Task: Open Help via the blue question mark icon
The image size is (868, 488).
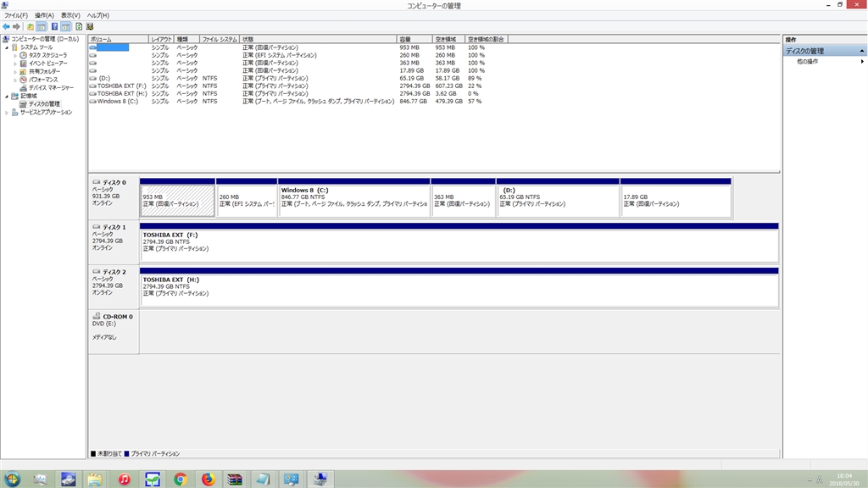Action: [54, 26]
